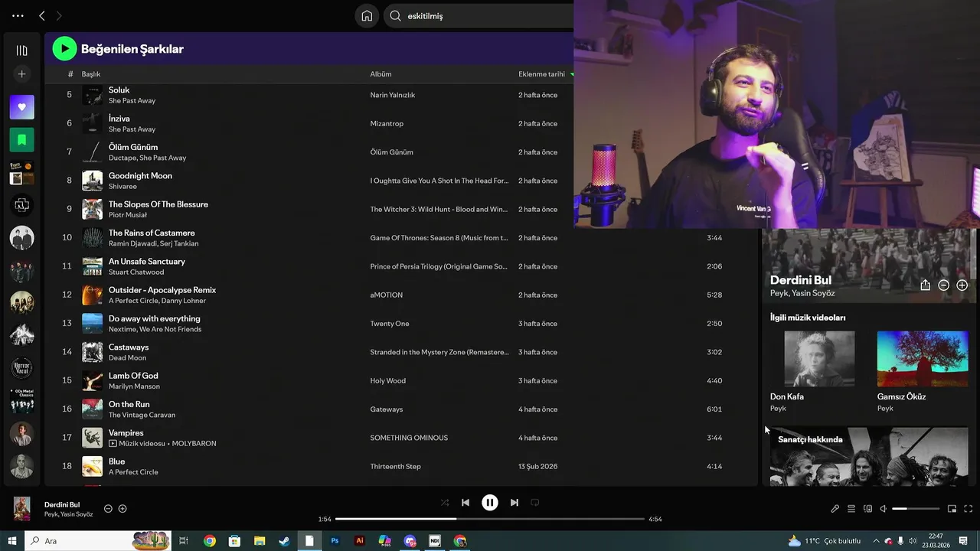Click the create playlist plus icon
The height and width of the screenshot is (551, 980).
[21, 74]
